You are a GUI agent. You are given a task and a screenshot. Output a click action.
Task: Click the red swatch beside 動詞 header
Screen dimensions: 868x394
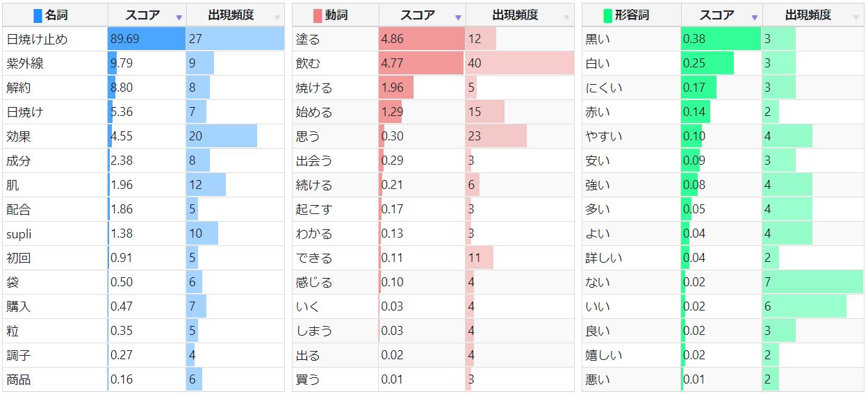[318, 15]
